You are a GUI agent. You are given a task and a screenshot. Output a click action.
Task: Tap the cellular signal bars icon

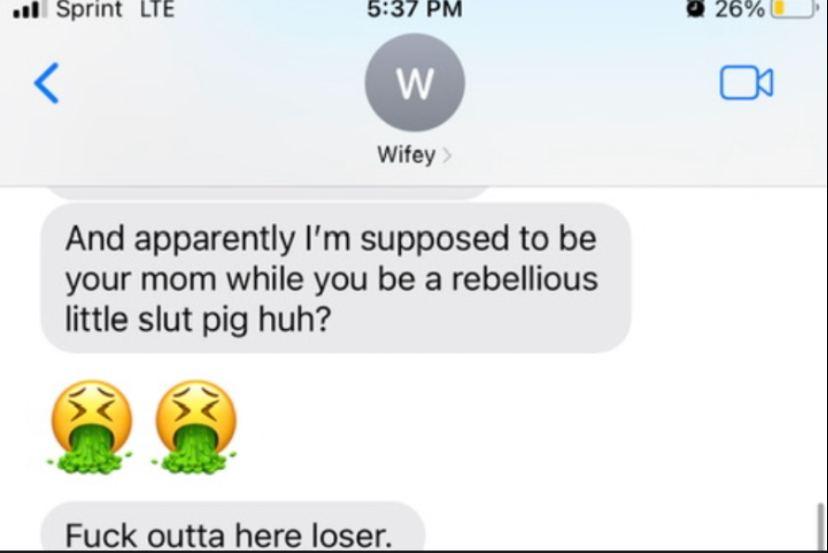pos(31,10)
